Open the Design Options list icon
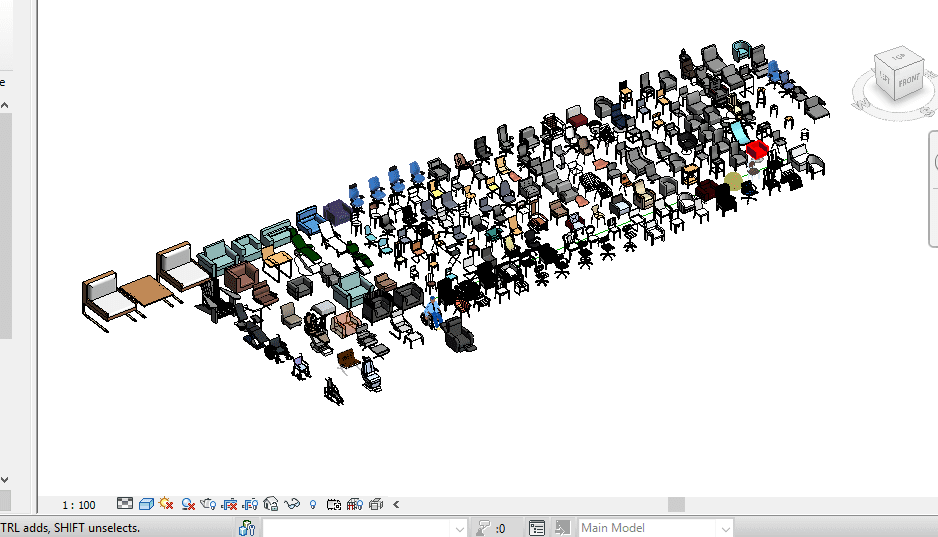This screenshot has height=537, width=938. [x=537, y=528]
